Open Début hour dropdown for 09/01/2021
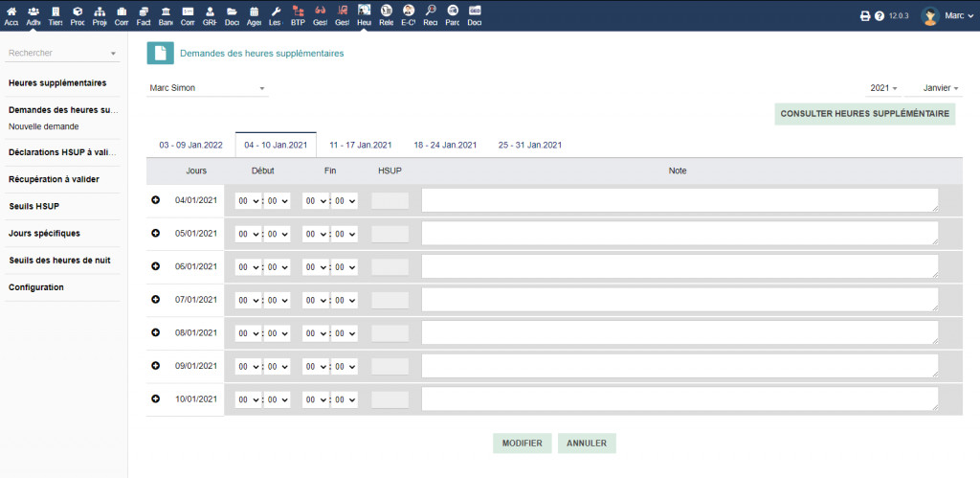Viewport: 980px width, 478px height. point(248,367)
